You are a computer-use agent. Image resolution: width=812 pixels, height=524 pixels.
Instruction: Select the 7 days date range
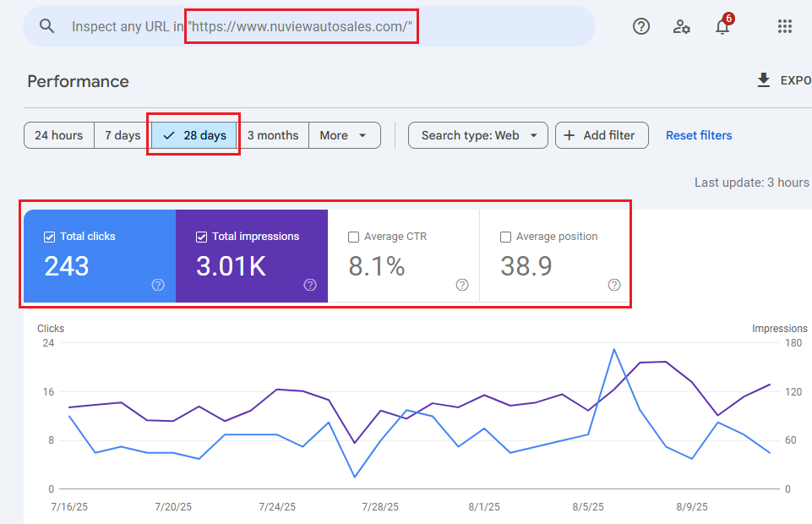123,135
